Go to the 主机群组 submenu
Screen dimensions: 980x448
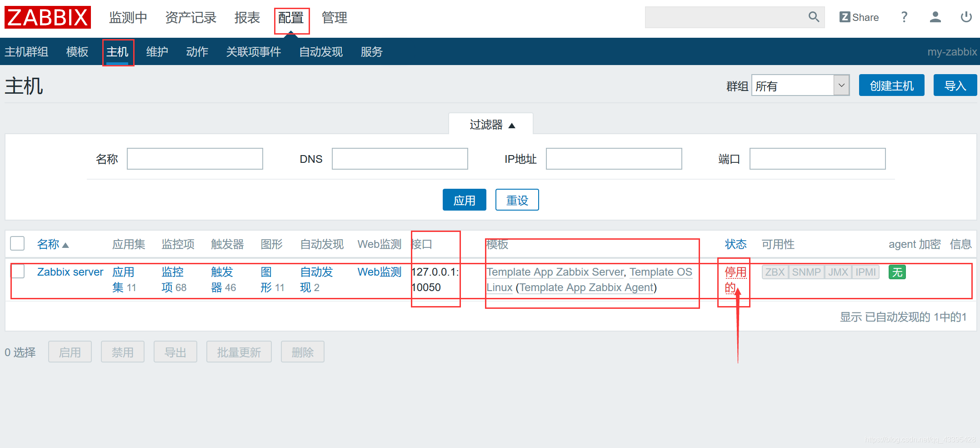pos(26,52)
